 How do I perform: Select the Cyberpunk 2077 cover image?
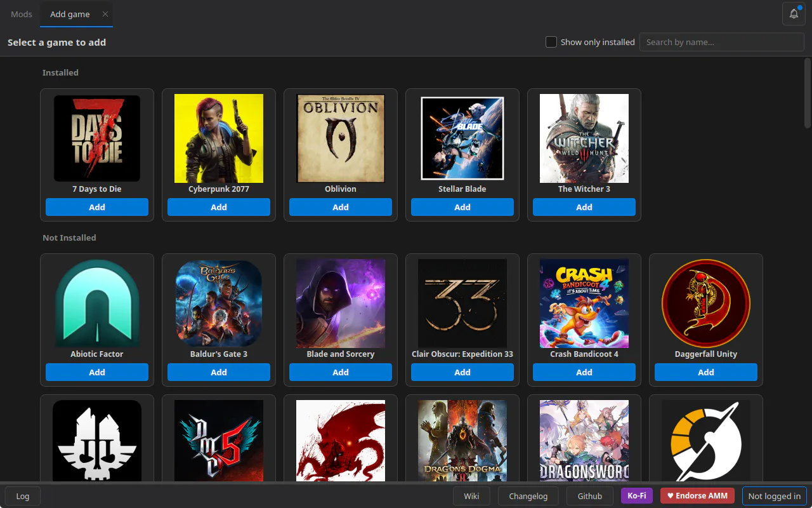coord(219,138)
